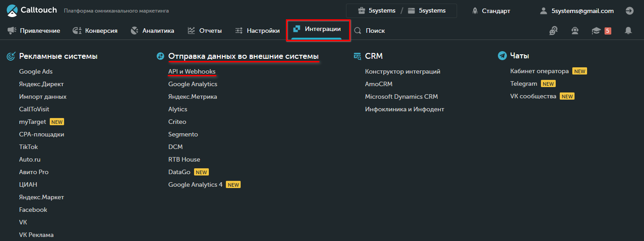
Task: Open Google Analytics without the NEW badge
Action: (x=193, y=84)
